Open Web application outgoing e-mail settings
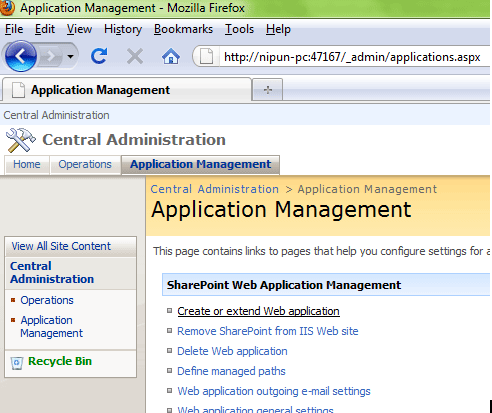492x413 pixels. 274,391
